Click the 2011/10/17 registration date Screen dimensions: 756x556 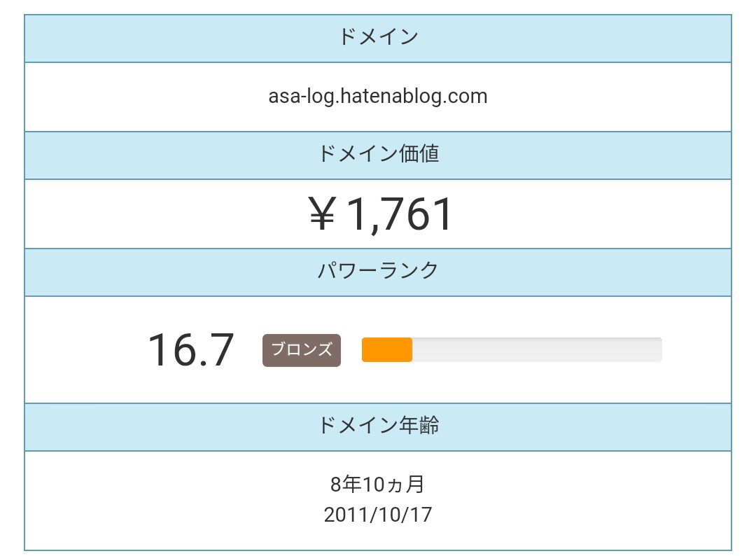tap(378, 515)
